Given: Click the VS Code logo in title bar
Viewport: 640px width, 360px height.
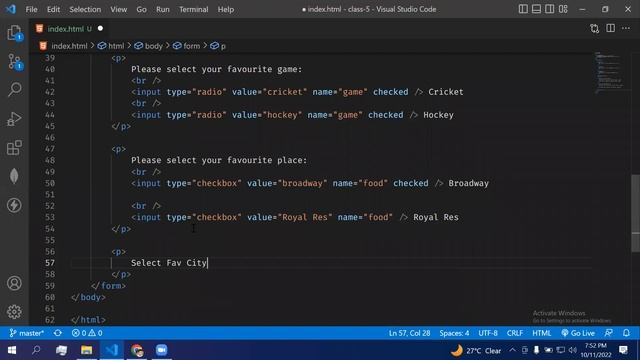Looking at the screenshot, I should point(11,9).
